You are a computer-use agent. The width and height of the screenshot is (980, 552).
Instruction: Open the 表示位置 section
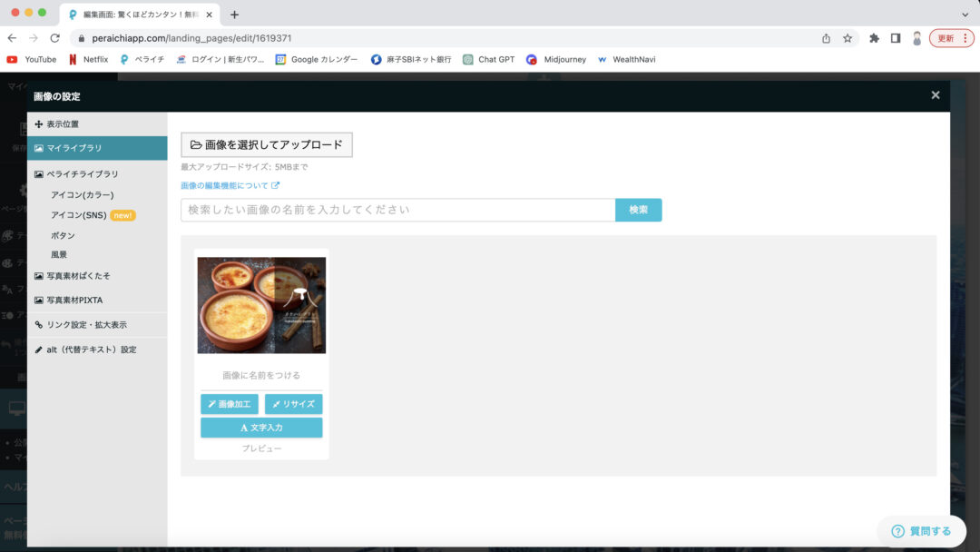97,124
